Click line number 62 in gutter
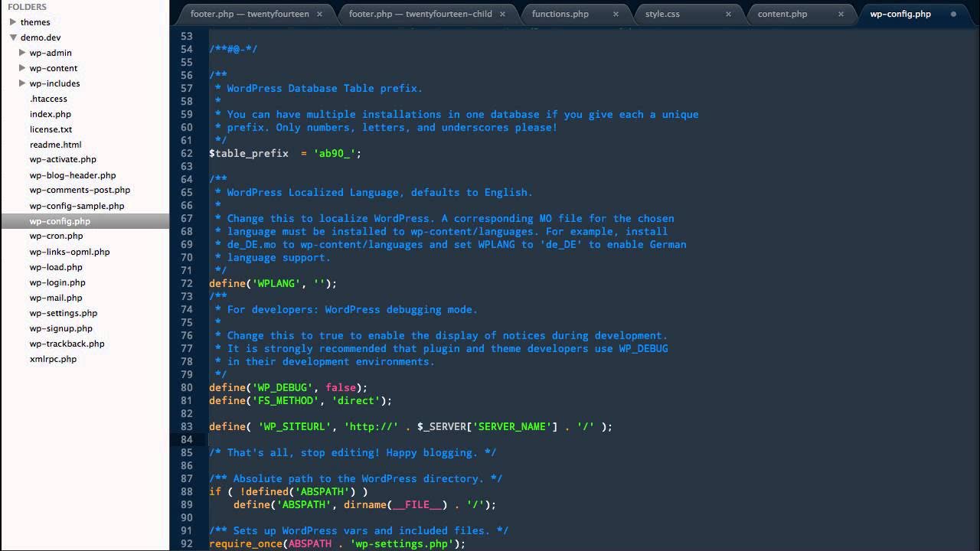Screen dimensions: 980x551 (x=187, y=153)
